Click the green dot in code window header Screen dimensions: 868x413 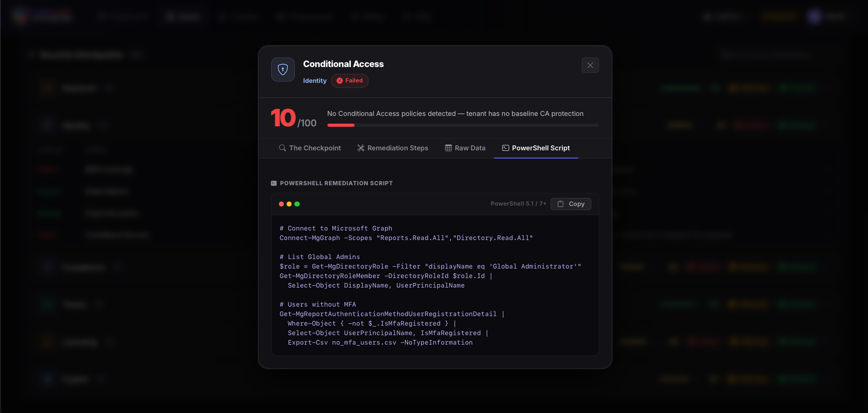coord(297,204)
